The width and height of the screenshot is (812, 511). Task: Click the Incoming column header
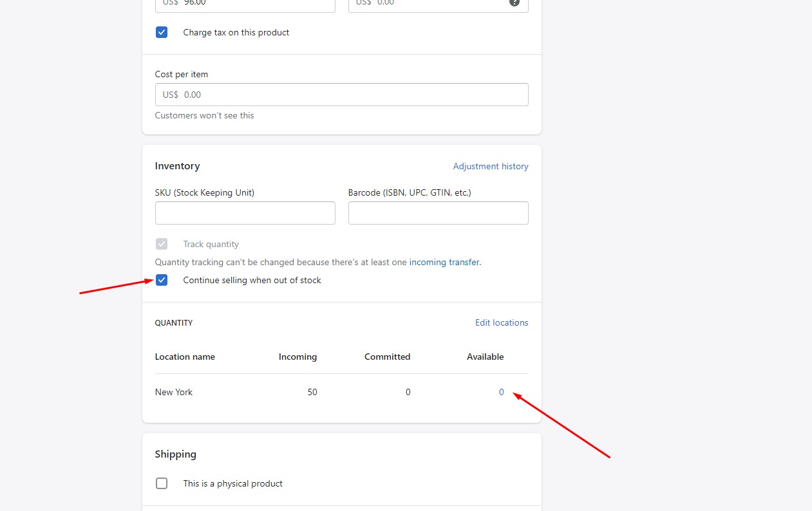tap(297, 357)
